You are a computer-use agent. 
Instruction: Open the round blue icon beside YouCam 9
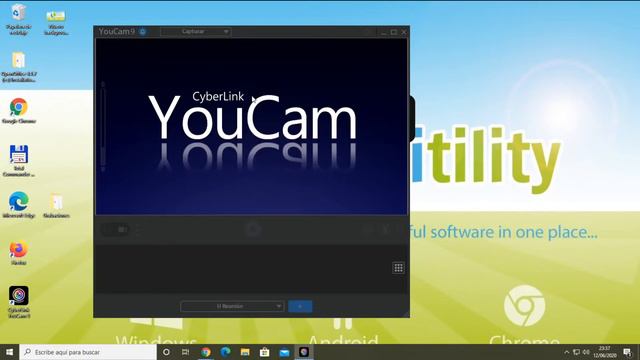pos(142,31)
